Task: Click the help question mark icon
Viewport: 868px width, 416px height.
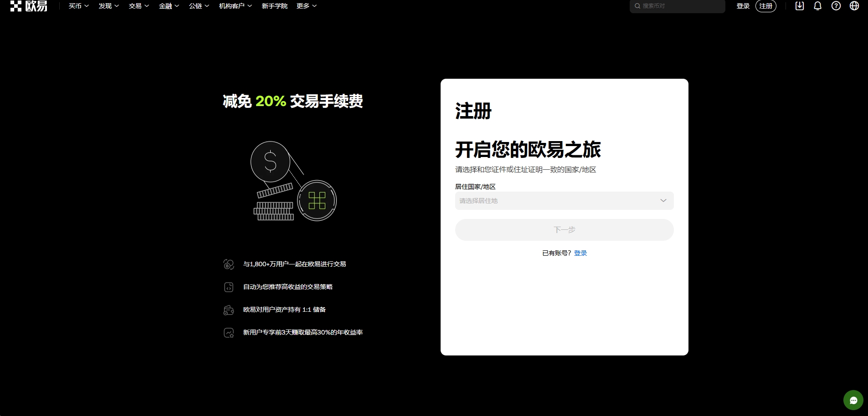Action: [x=836, y=6]
